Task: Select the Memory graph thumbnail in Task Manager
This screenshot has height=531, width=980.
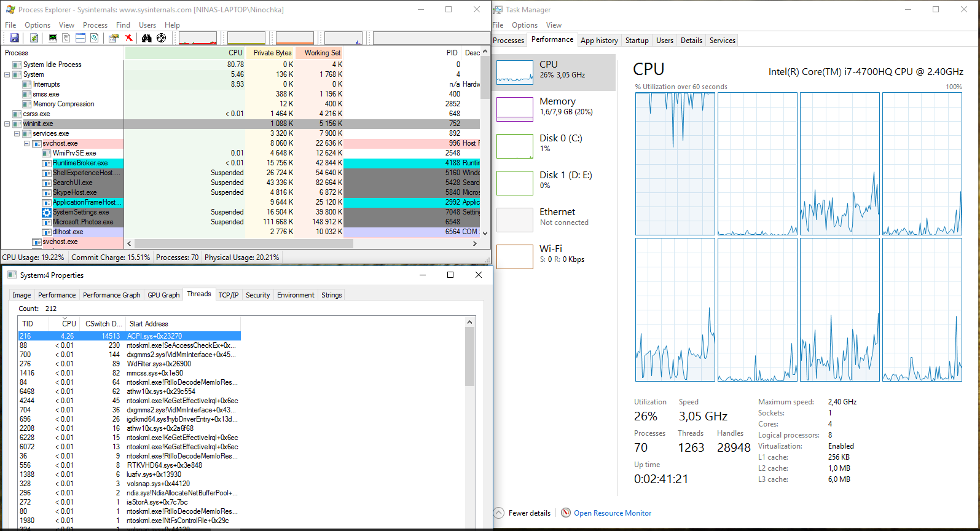Action: 515,109
